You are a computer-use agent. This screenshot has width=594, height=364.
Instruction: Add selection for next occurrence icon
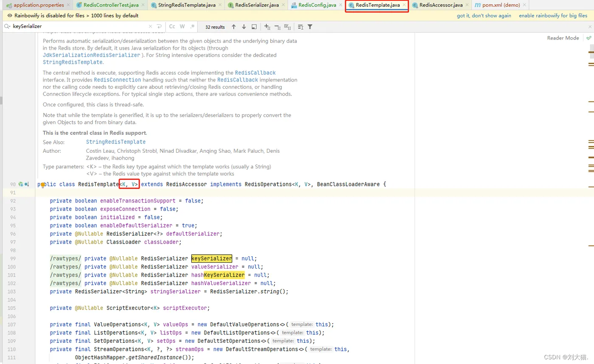point(267,27)
